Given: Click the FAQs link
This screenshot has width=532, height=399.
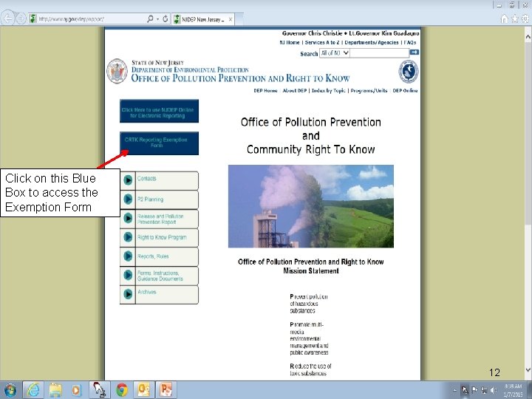Looking at the screenshot, I should point(410,42).
